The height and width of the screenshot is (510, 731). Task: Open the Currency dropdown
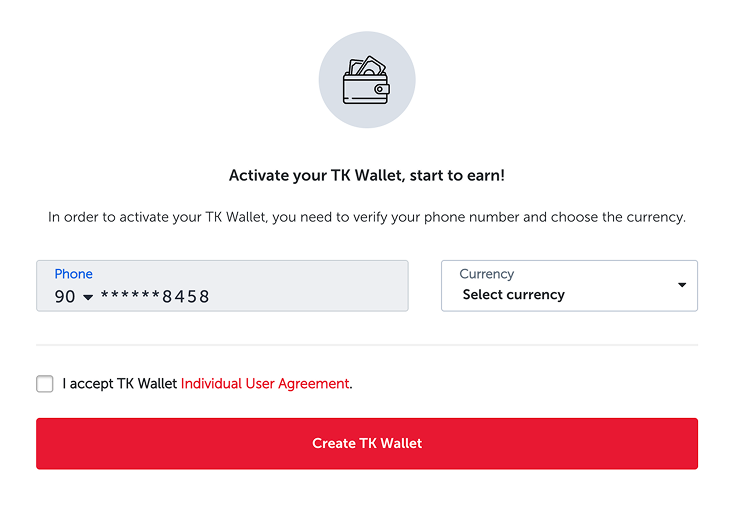tap(568, 286)
